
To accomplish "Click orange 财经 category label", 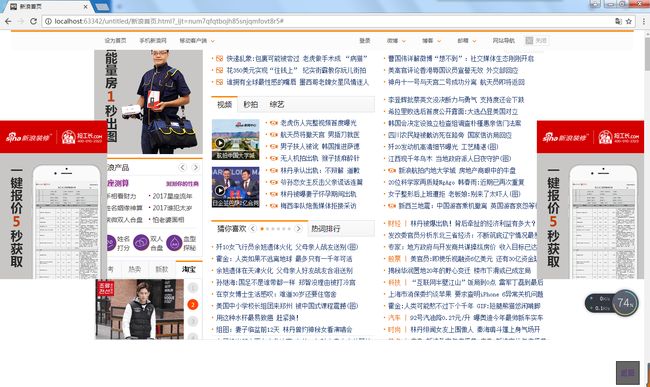I will (x=394, y=223).
